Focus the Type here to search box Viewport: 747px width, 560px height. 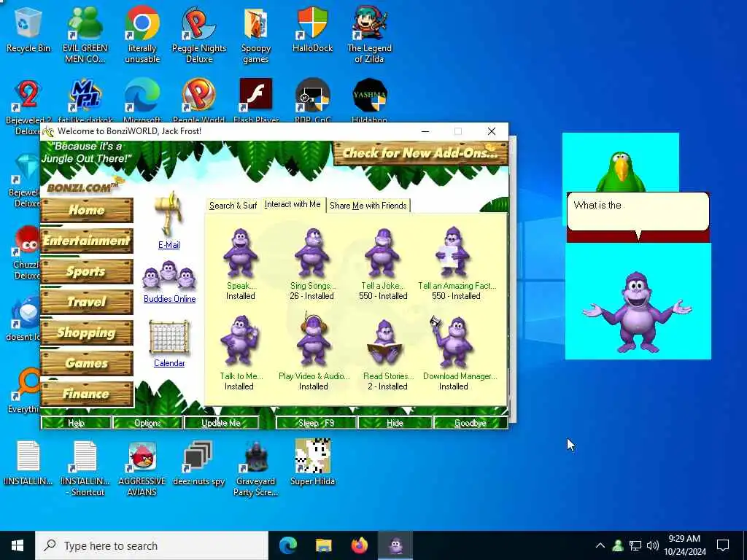click(152, 545)
